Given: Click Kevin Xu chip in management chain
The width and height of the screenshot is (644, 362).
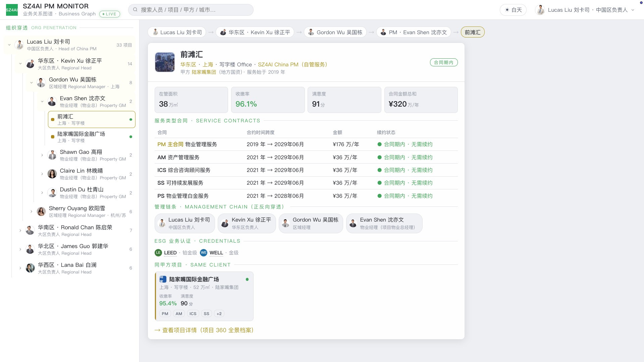Looking at the screenshot, I should 247,223.
